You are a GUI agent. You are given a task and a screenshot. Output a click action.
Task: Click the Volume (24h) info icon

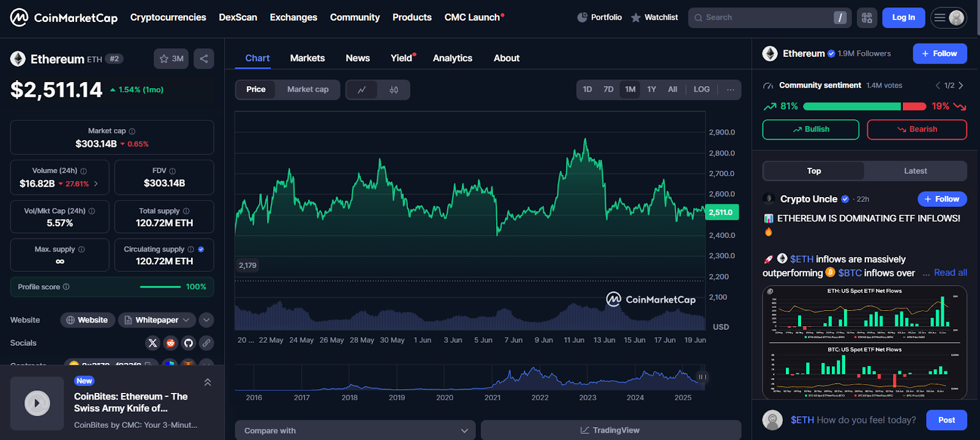(83, 171)
